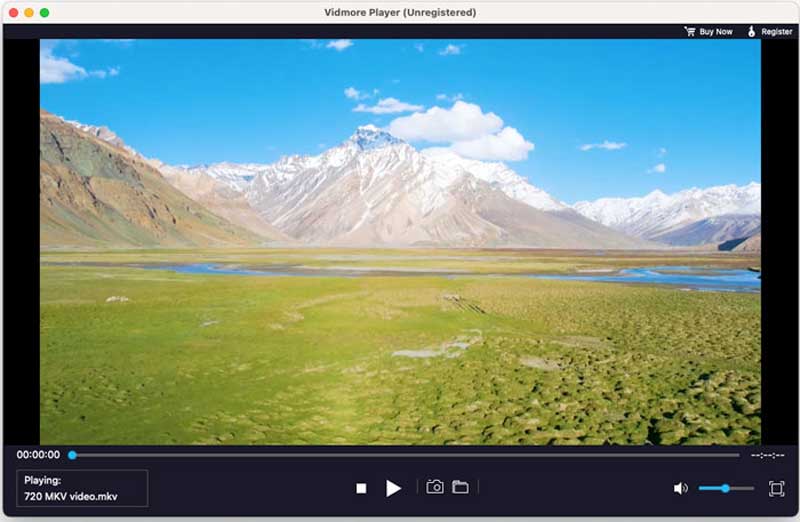Click the elapsed time 00:00:00 display
This screenshot has width=800, height=522.
(x=38, y=455)
